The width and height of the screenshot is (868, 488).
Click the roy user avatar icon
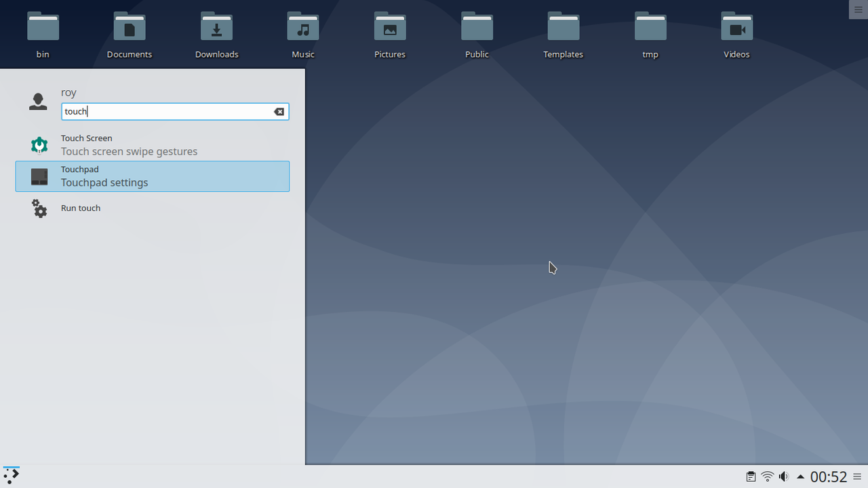[38, 102]
